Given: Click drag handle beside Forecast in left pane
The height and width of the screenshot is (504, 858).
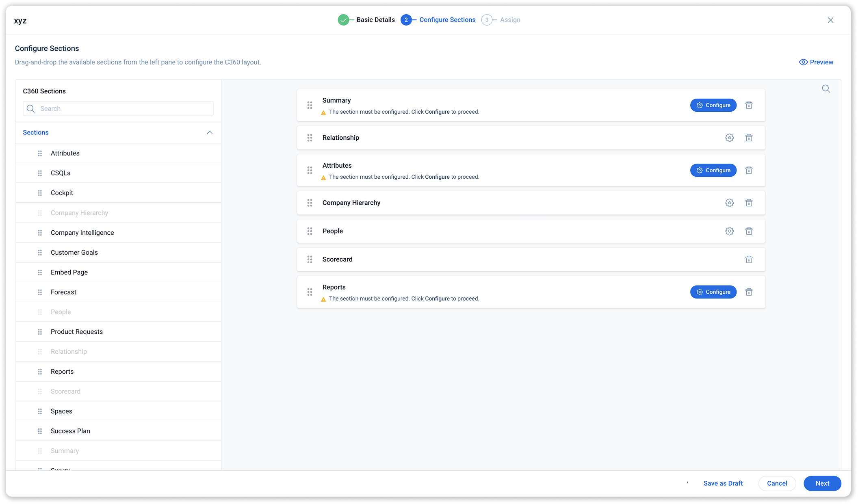Looking at the screenshot, I should tap(40, 292).
